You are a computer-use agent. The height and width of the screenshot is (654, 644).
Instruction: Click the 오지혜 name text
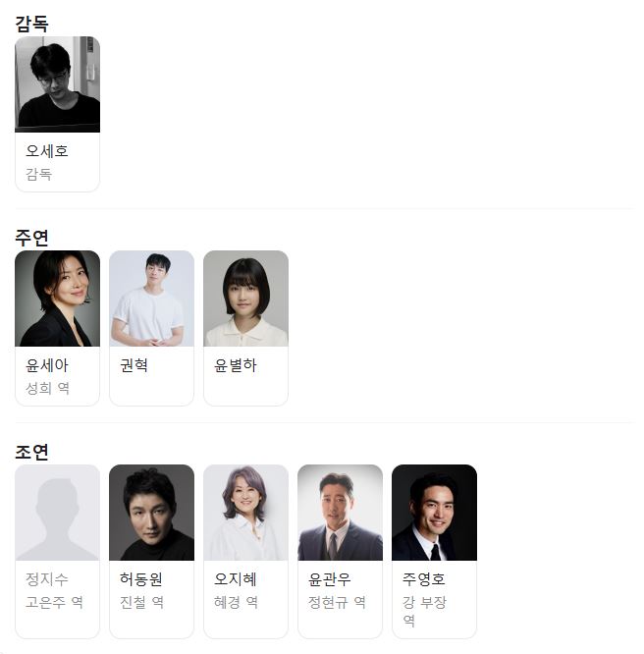click(x=236, y=579)
